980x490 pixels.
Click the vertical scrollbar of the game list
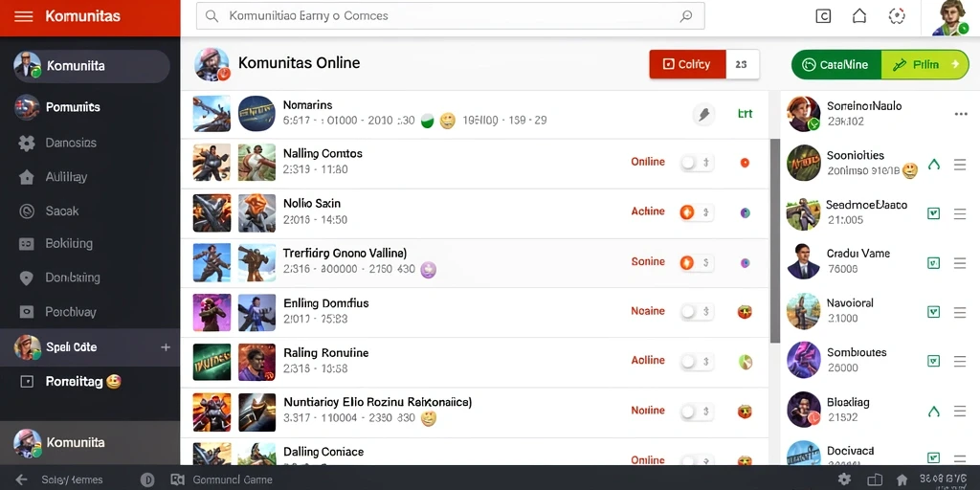775,240
